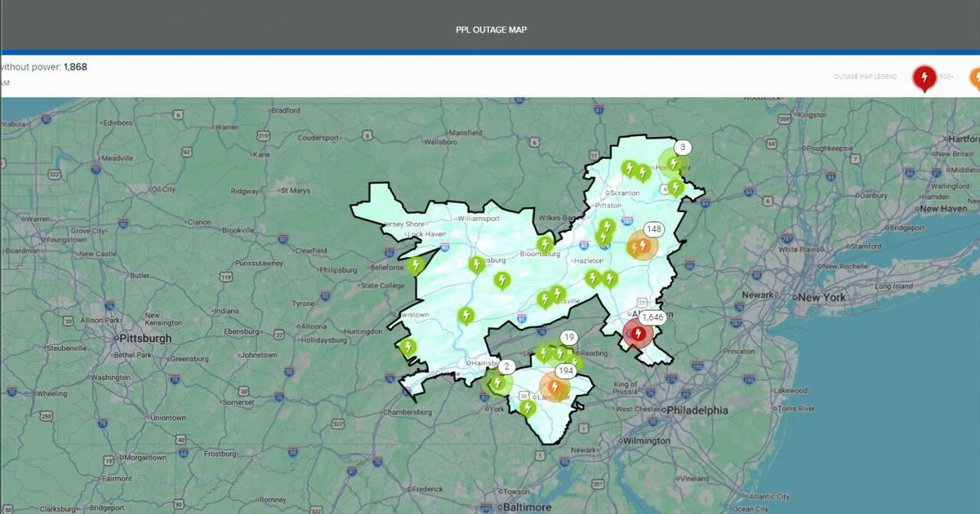980x514 pixels.
Task: Click the 1,646 outage count bubble
Action: click(651, 318)
